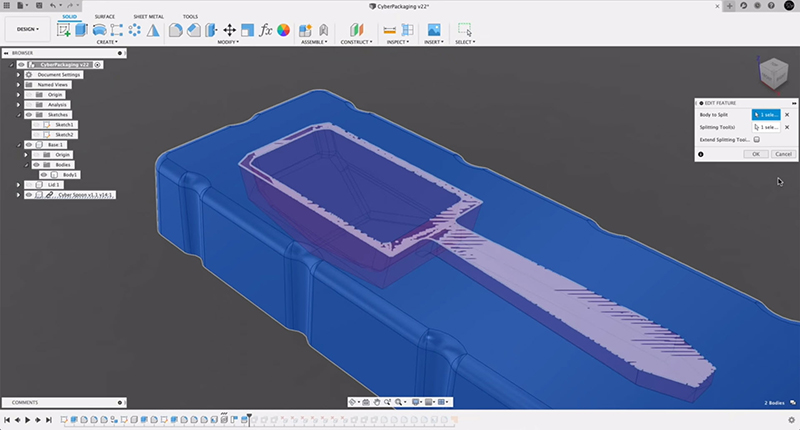Screen dimensions: 800x430
Task: Cancel the Edit Feature dialog
Action: [x=783, y=154]
